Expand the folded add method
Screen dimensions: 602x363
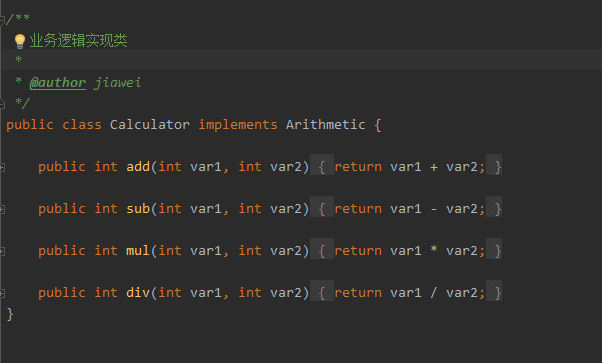coord(2,167)
